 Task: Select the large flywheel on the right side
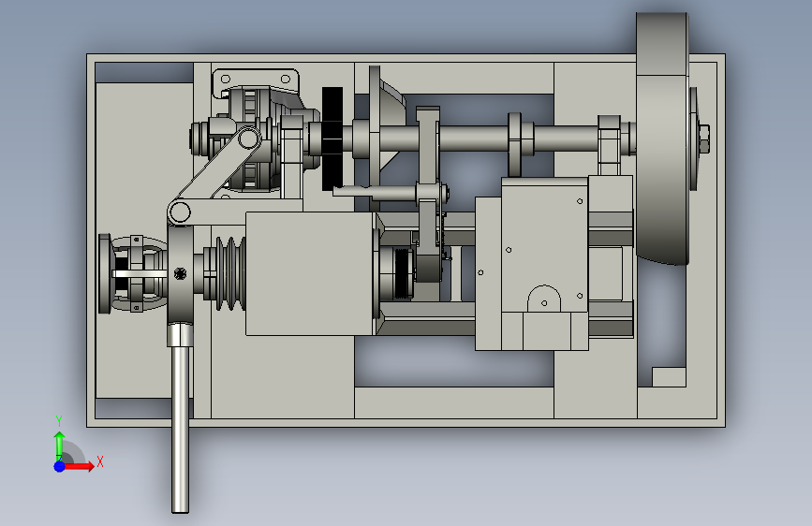click(x=662, y=139)
